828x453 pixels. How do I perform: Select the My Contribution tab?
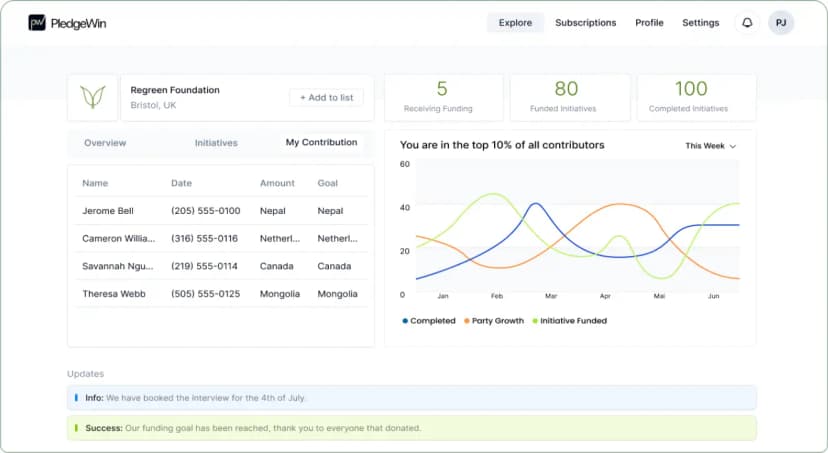click(321, 143)
